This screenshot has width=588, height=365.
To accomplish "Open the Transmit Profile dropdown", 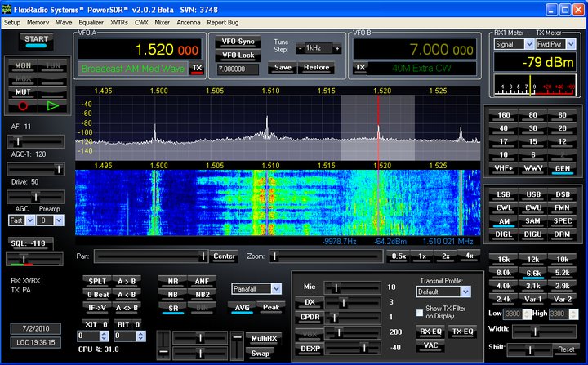I will (x=465, y=292).
